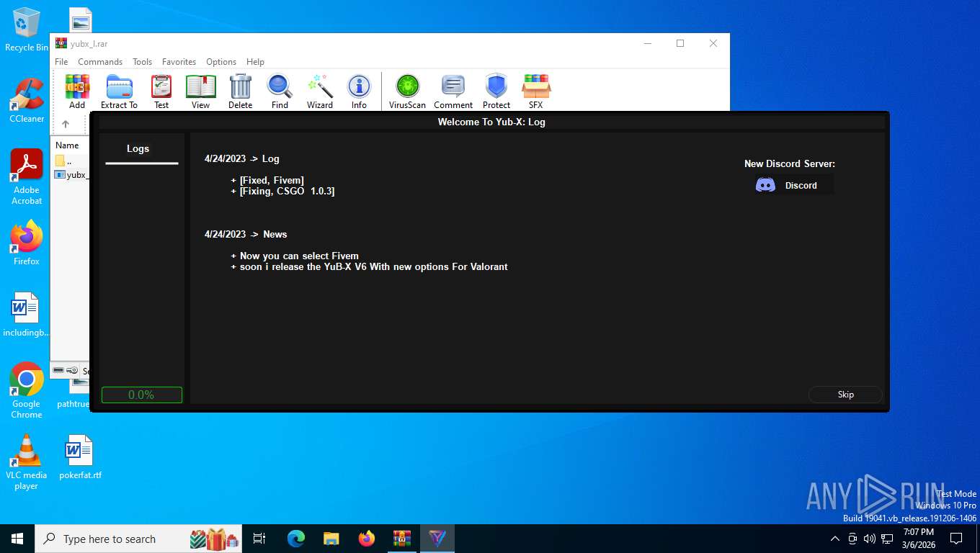Click the Discord server button

794,185
